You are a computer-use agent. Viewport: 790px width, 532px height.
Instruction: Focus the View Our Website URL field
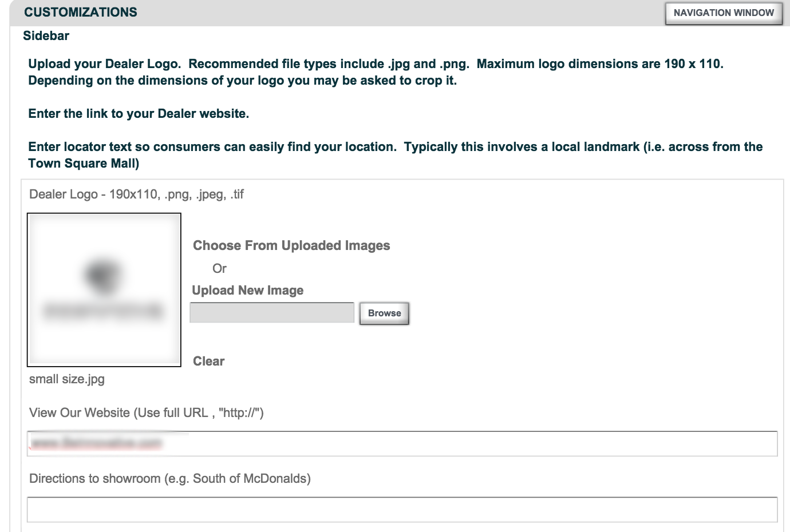(x=402, y=444)
